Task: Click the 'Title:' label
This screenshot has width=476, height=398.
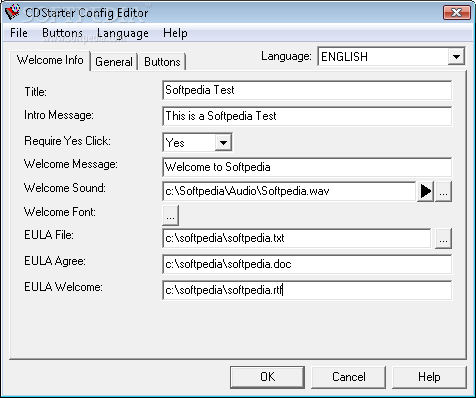Action: pyautogui.click(x=36, y=92)
